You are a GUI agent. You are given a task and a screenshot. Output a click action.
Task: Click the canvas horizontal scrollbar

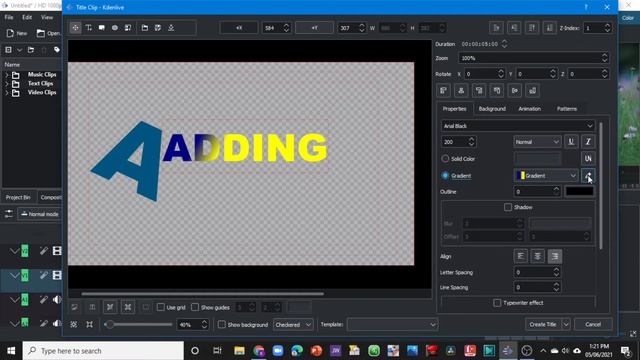202,293
